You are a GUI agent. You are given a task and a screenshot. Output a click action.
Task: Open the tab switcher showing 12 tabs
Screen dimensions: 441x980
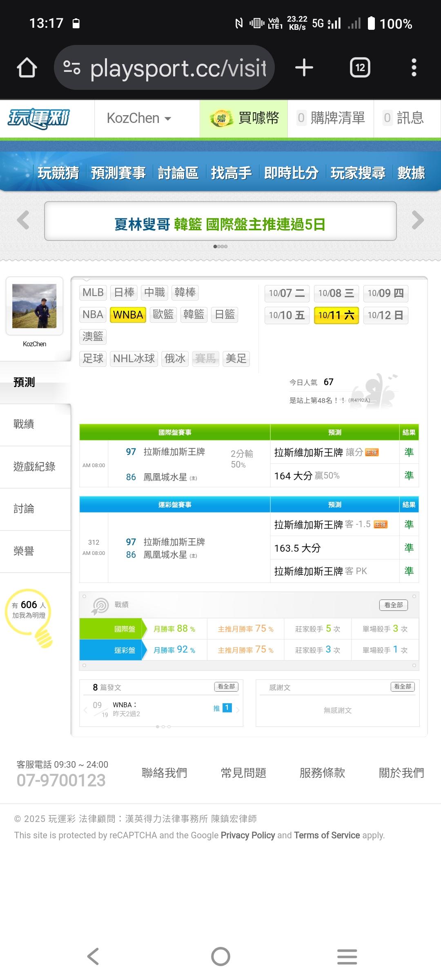pos(360,67)
